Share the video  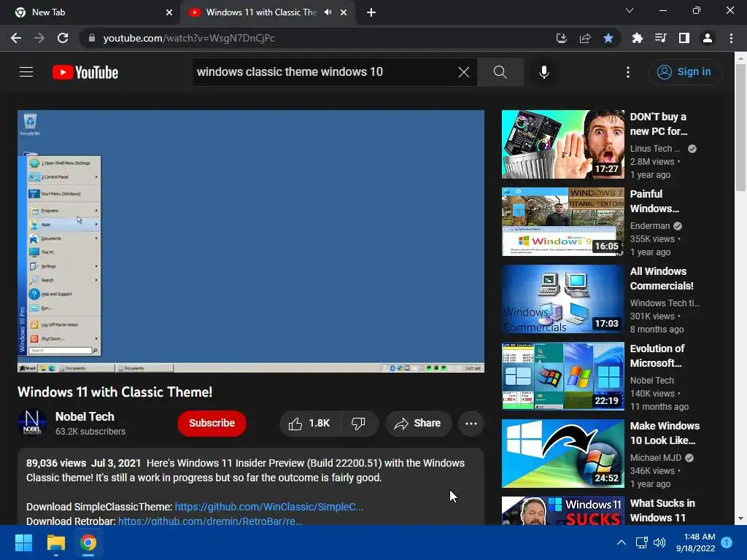[x=418, y=424]
